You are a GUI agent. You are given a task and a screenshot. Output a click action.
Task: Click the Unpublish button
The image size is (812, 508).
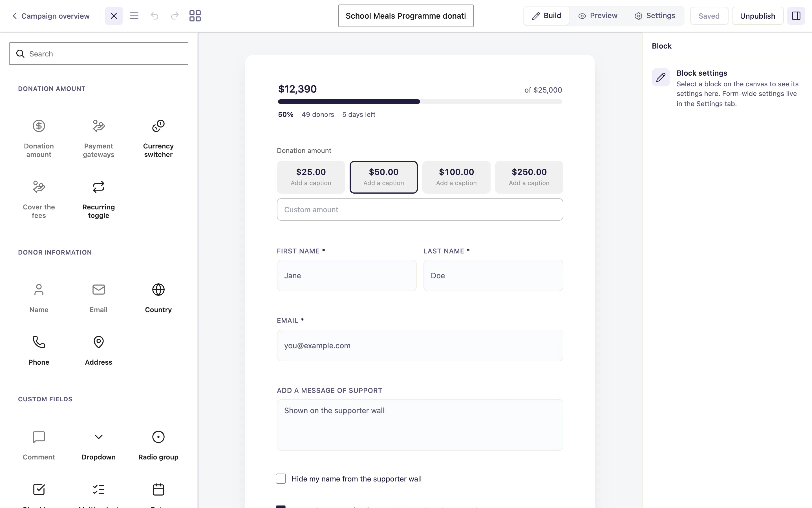pos(758,16)
